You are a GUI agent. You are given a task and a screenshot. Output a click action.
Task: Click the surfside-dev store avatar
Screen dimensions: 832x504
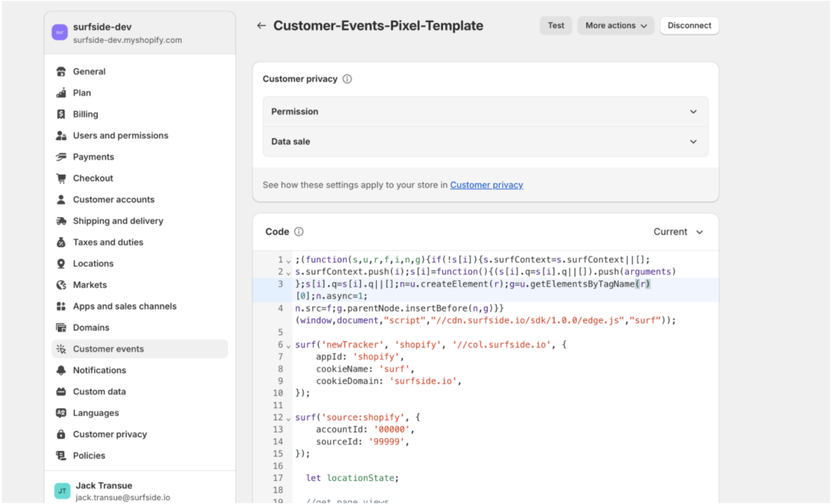[x=60, y=32]
